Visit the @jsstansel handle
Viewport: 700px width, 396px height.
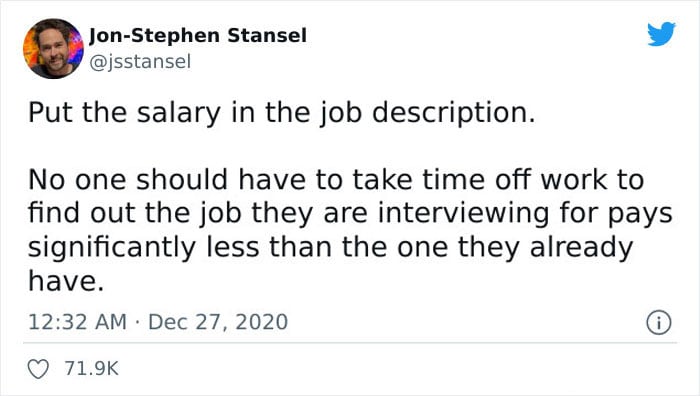140,62
